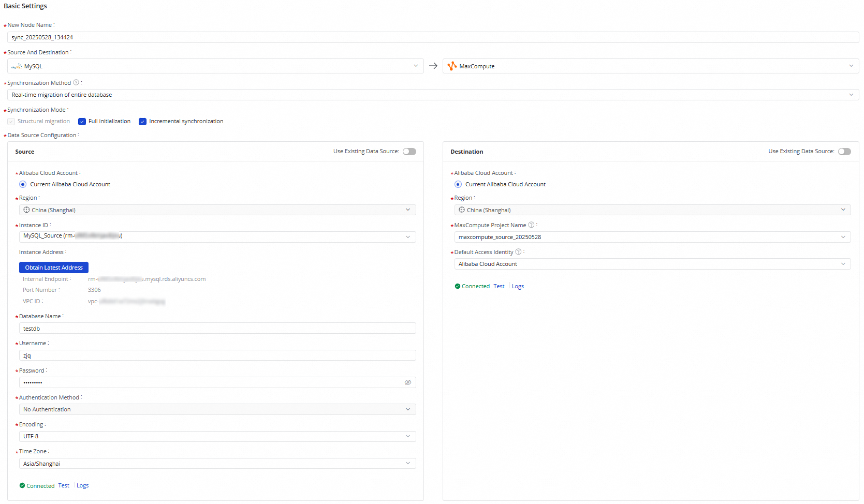Viewport: 864px width, 504px height.
Task: Click the Test link under Destination
Action: pyautogui.click(x=499, y=286)
